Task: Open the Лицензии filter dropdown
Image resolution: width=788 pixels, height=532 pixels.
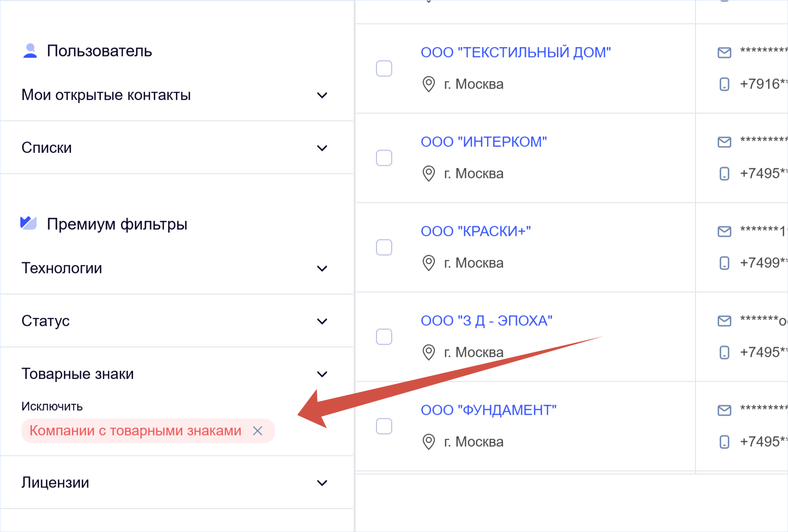Action: pyautogui.click(x=322, y=483)
